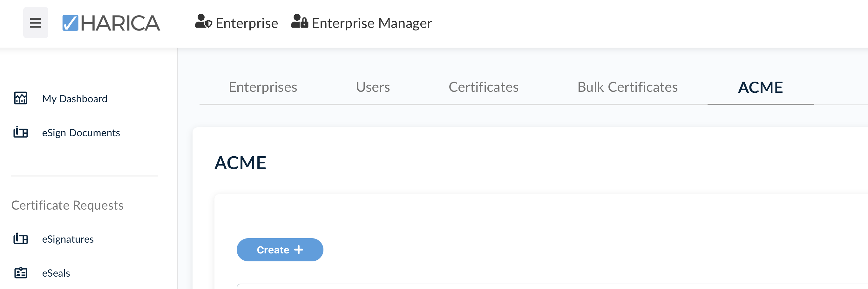Go to My Dashboard text link
The width and height of the screenshot is (868, 289).
click(74, 99)
